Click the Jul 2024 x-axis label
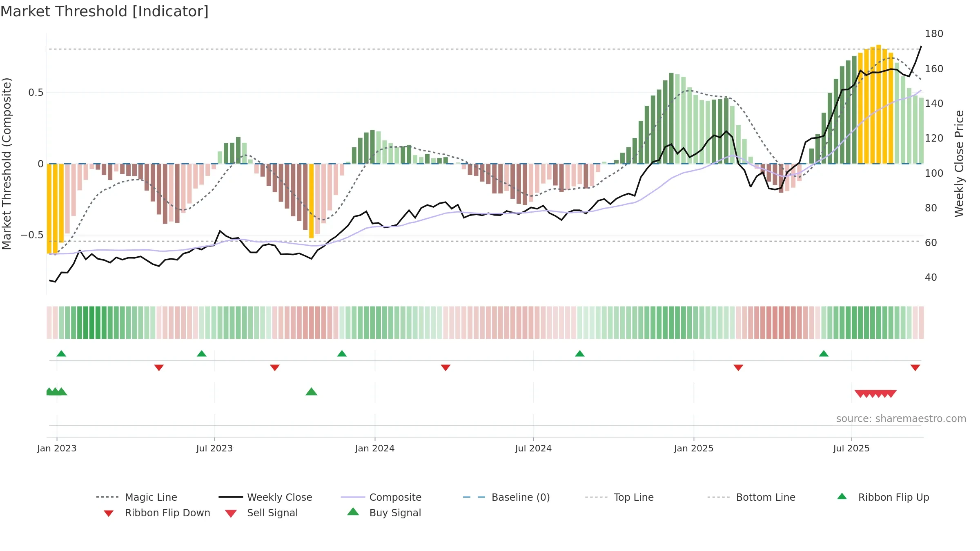 533,448
